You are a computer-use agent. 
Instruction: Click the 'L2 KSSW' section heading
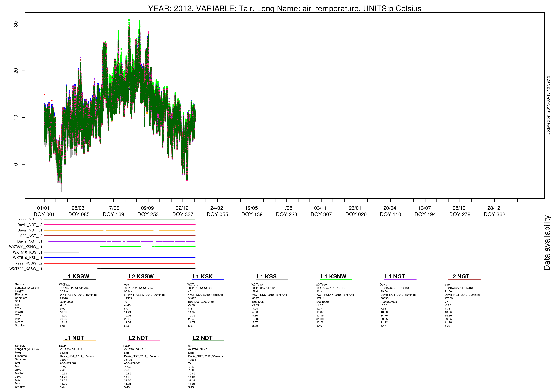pyautogui.click(x=141, y=277)
